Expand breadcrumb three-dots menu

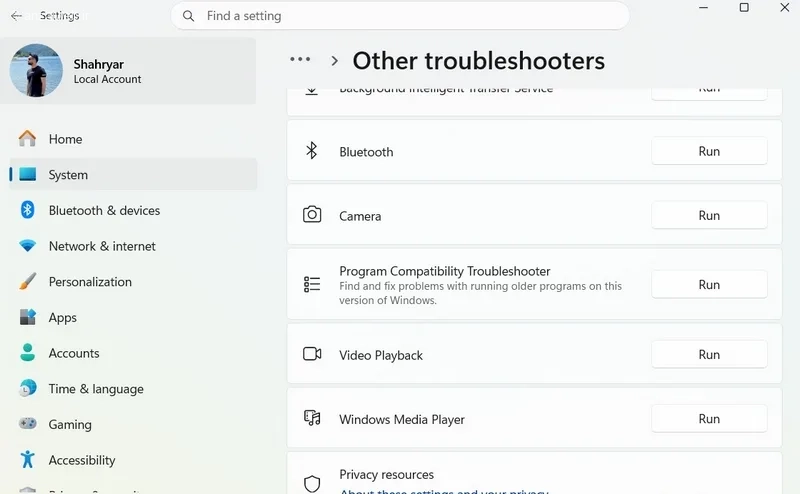[x=300, y=59]
